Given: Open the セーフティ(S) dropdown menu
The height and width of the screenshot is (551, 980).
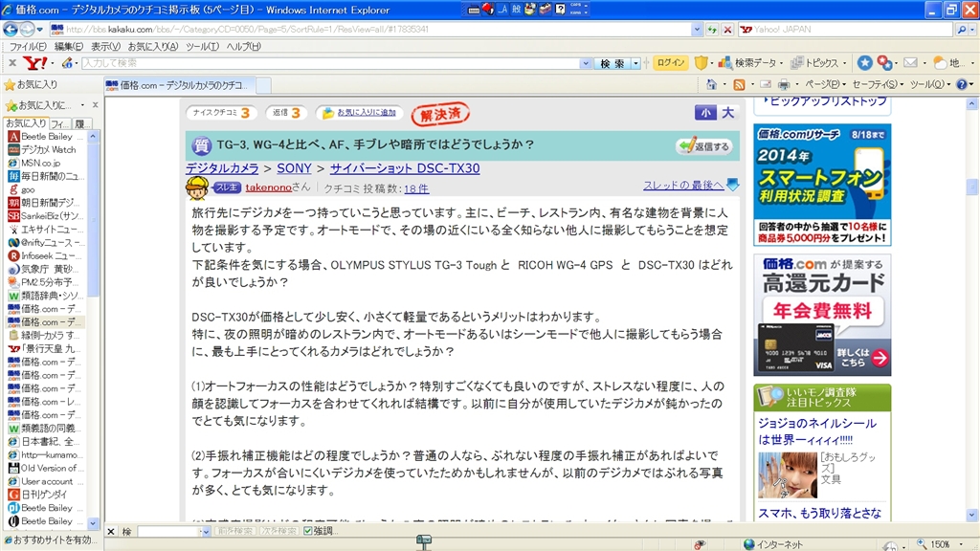Looking at the screenshot, I should (x=879, y=84).
